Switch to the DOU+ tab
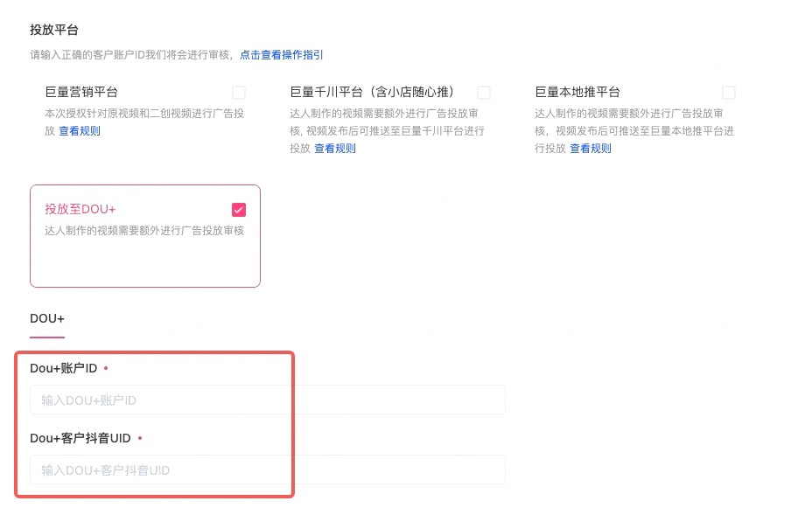The height and width of the screenshot is (515, 812). [x=47, y=318]
